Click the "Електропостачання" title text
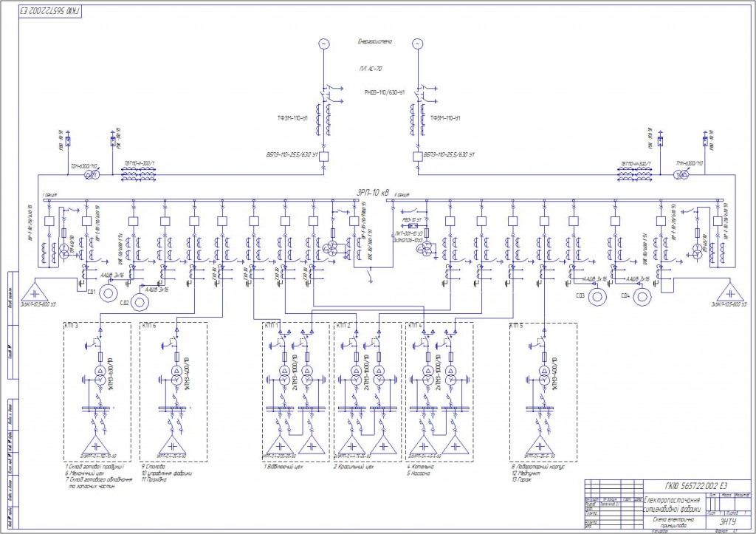The height and width of the screenshot is (534, 756). pos(672,500)
